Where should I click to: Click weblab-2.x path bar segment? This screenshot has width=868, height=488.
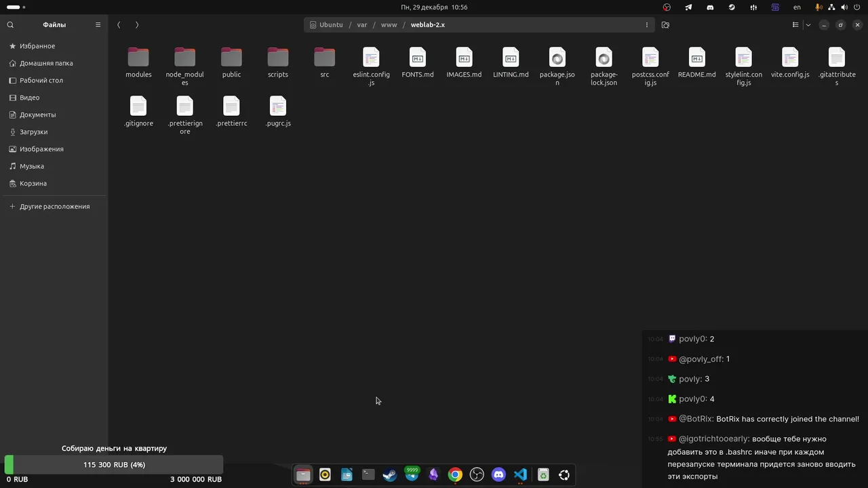click(x=428, y=24)
